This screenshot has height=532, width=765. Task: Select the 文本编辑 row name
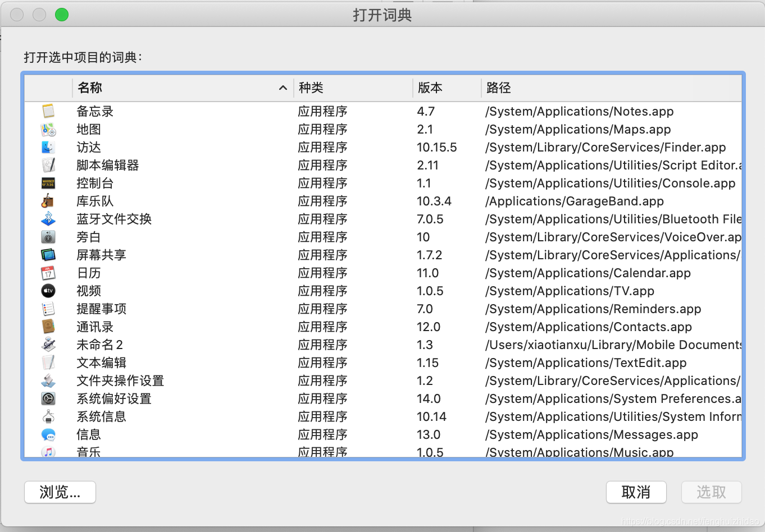[x=101, y=363]
